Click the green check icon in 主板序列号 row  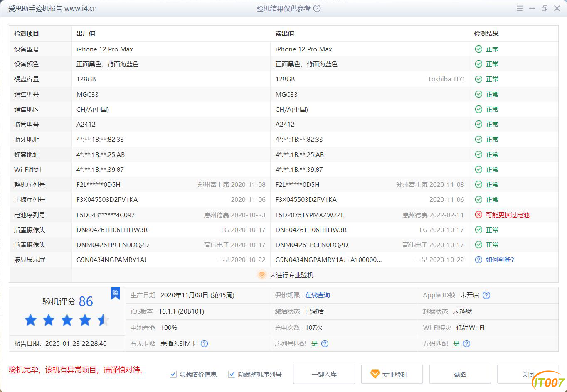[x=478, y=199]
